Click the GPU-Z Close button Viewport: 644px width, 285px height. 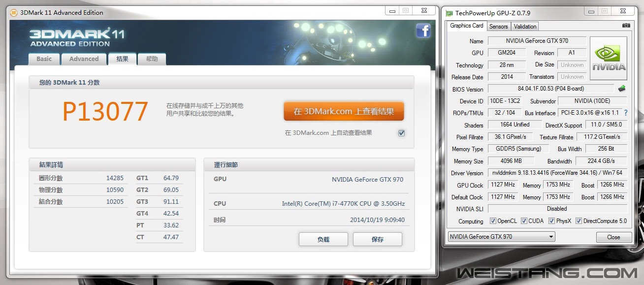(613, 237)
